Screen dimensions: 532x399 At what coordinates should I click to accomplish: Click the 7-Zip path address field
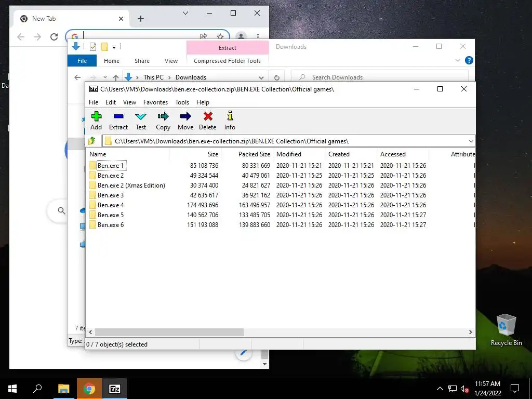point(289,141)
